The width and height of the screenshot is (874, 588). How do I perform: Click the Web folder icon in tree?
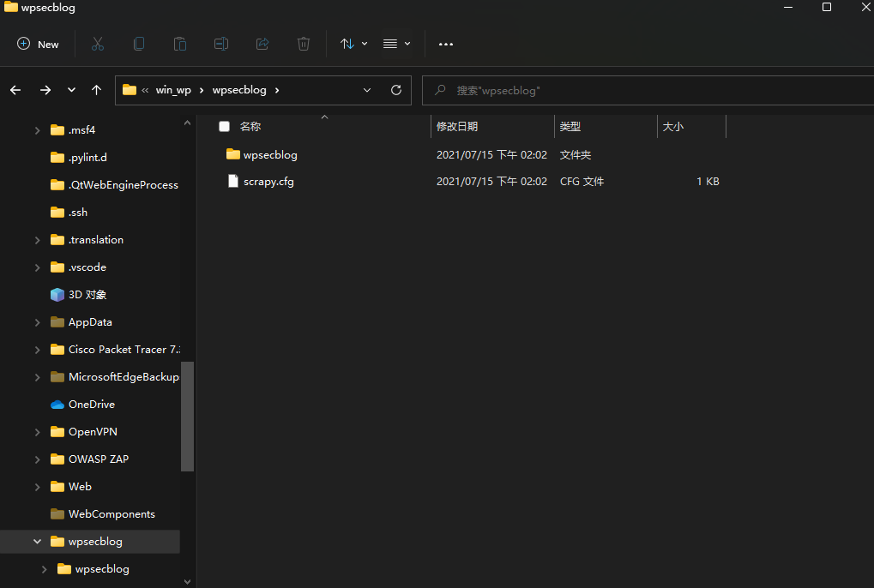57,487
